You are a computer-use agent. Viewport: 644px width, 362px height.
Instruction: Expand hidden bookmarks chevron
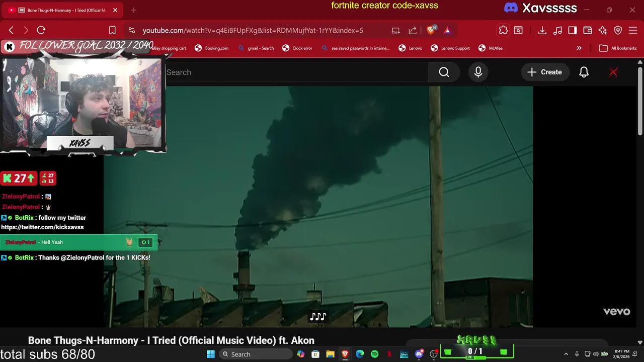[579, 48]
